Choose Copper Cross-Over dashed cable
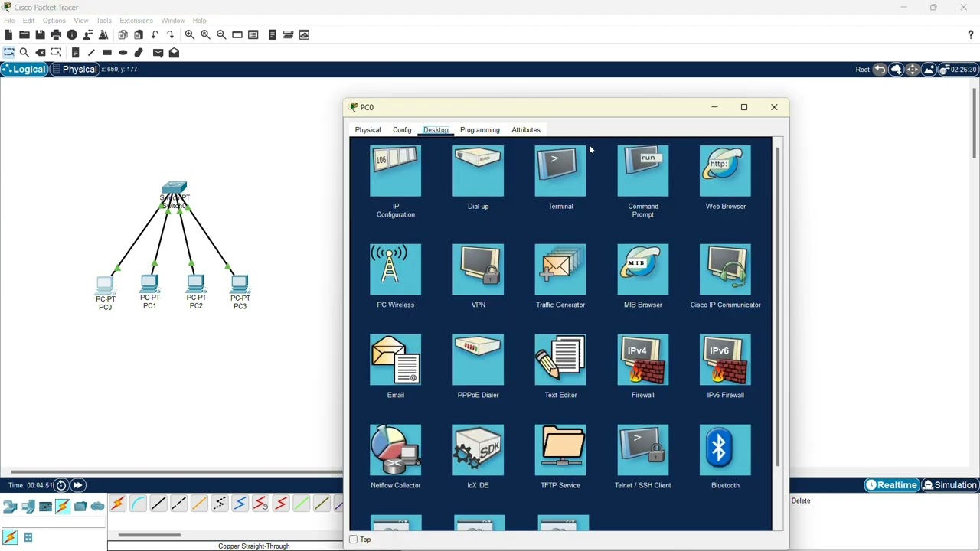 (178, 504)
